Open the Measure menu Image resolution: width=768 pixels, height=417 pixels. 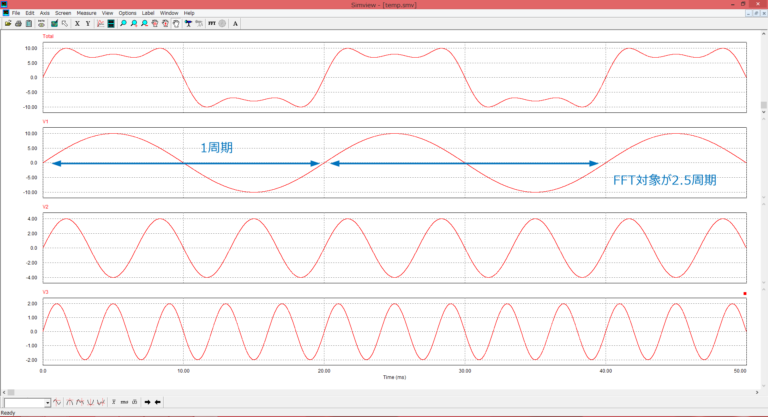point(87,13)
